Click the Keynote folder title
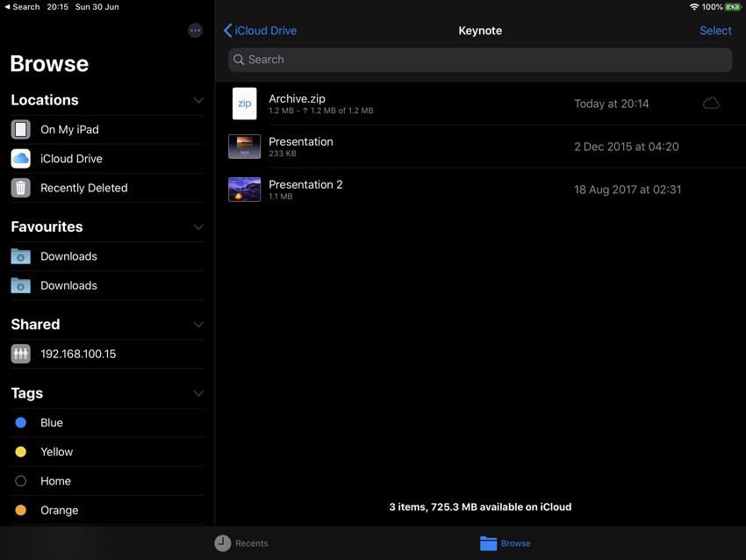This screenshot has width=746, height=560. (x=480, y=31)
